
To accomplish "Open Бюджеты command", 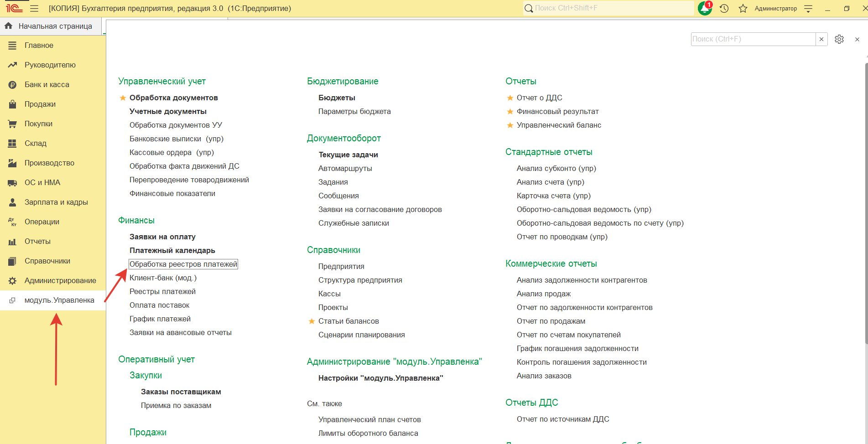I will point(337,98).
